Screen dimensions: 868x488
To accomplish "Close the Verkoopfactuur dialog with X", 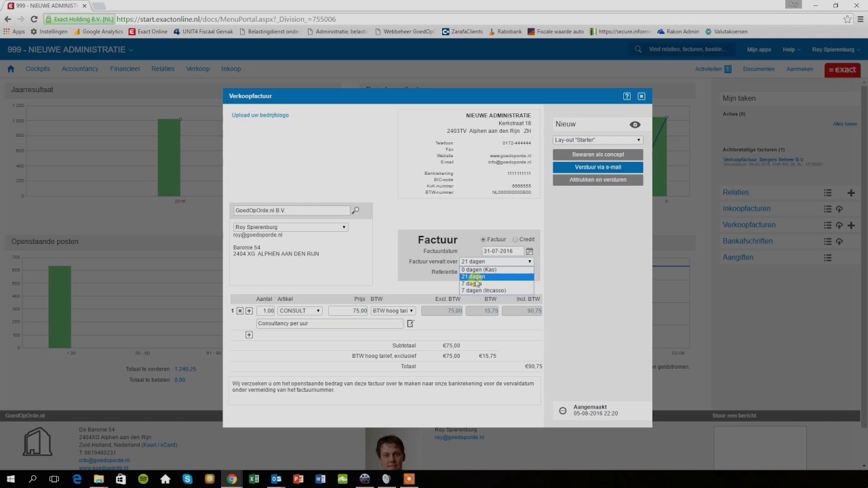I will [x=641, y=96].
